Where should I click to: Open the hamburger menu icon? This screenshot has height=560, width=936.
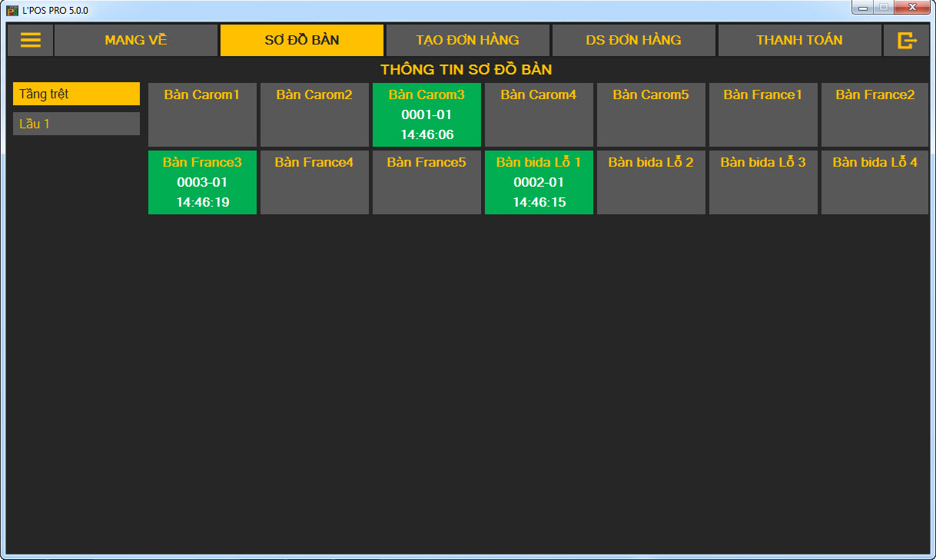pyautogui.click(x=31, y=41)
